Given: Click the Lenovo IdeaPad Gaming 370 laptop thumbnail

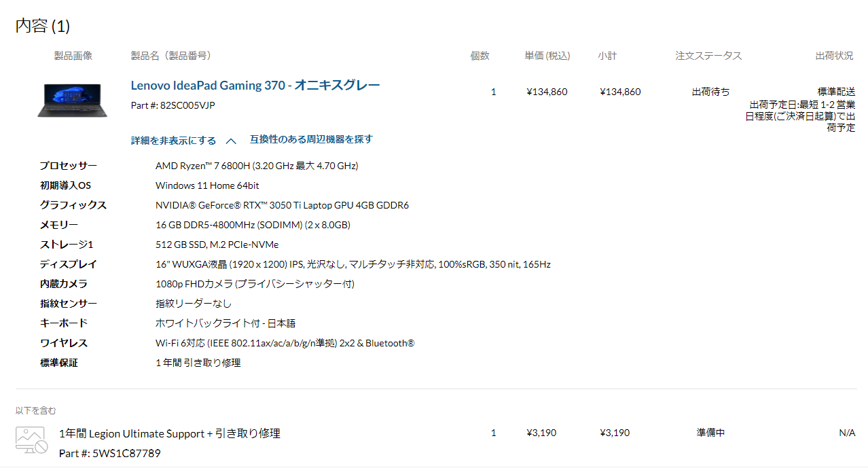Looking at the screenshot, I should (x=72, y=100).
